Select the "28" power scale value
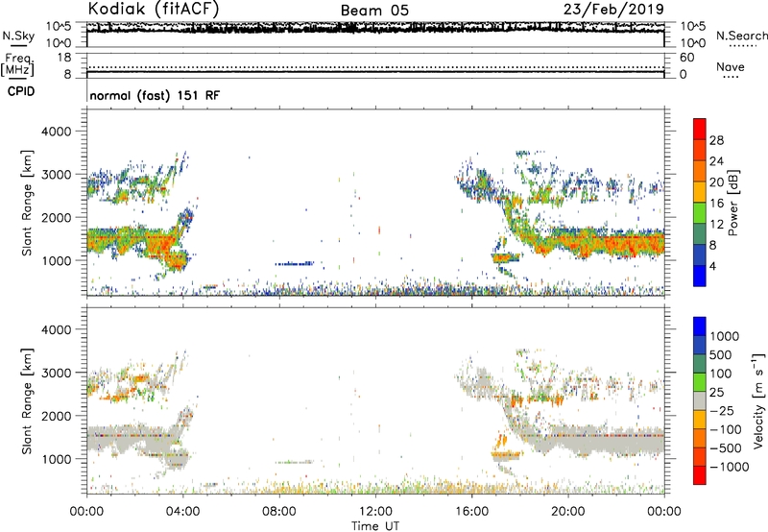The height and width of the screenshot is (532, 768). 716,140
